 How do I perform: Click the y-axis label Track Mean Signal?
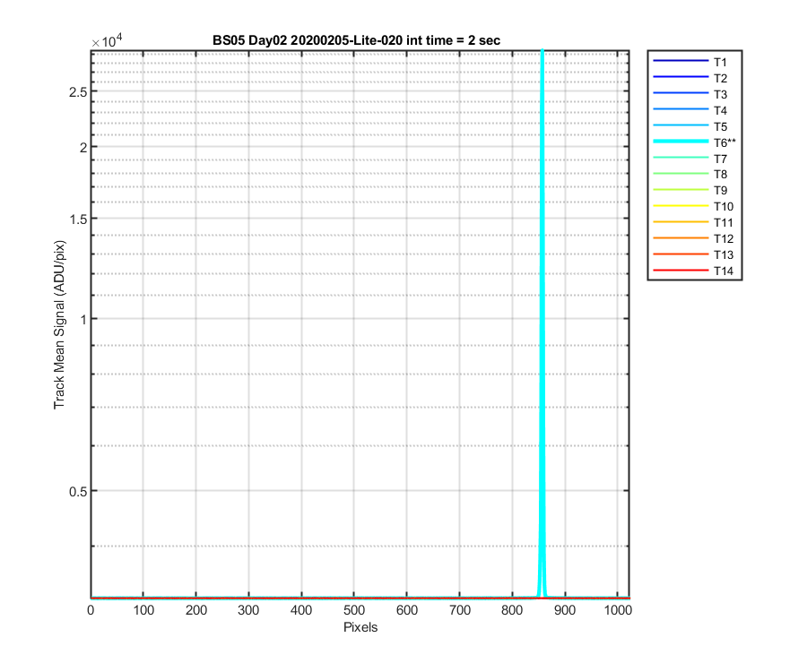(x=59, y=324)
